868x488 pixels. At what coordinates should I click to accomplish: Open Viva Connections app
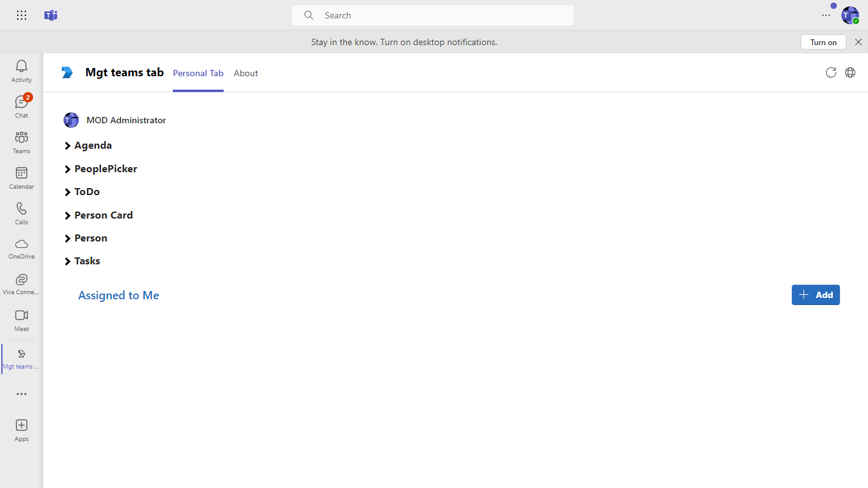point(22,285)
